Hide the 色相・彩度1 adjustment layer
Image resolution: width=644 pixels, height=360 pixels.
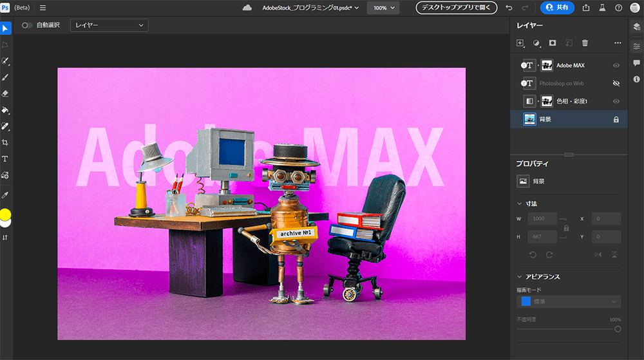[x=616, y=101]
